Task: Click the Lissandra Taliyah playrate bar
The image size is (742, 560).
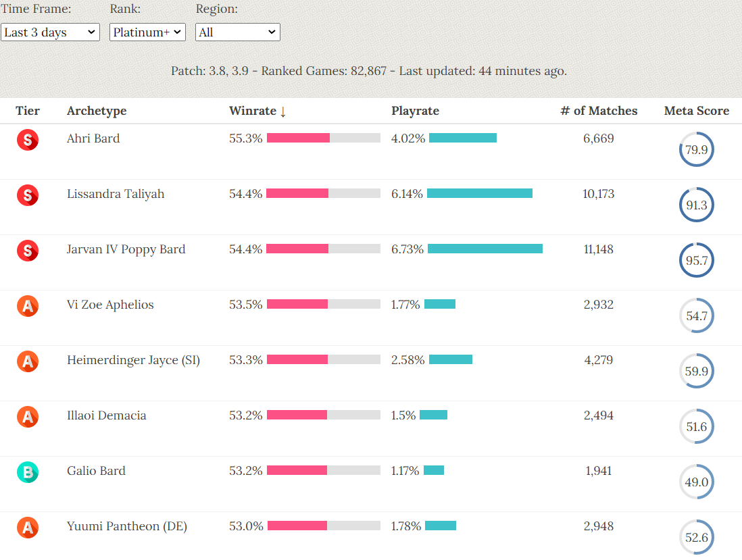Action: click(480, 193)
